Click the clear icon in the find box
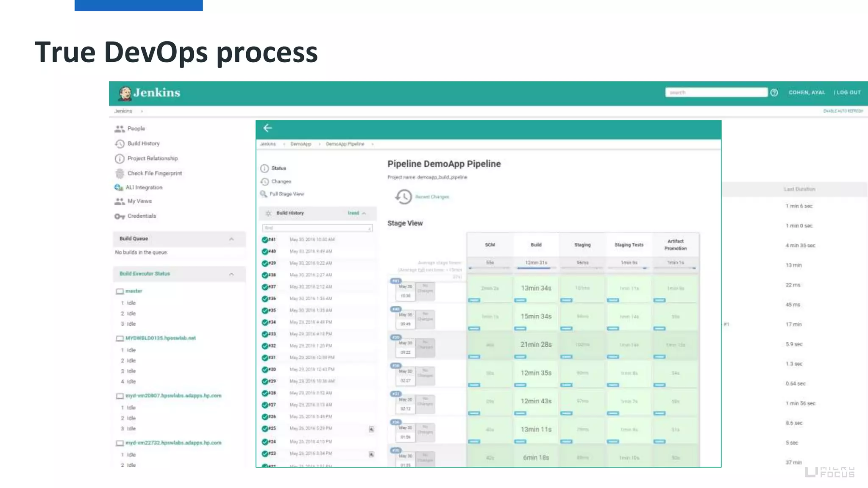This screenshot has width=868, height=488. click(x=370, y=228)
